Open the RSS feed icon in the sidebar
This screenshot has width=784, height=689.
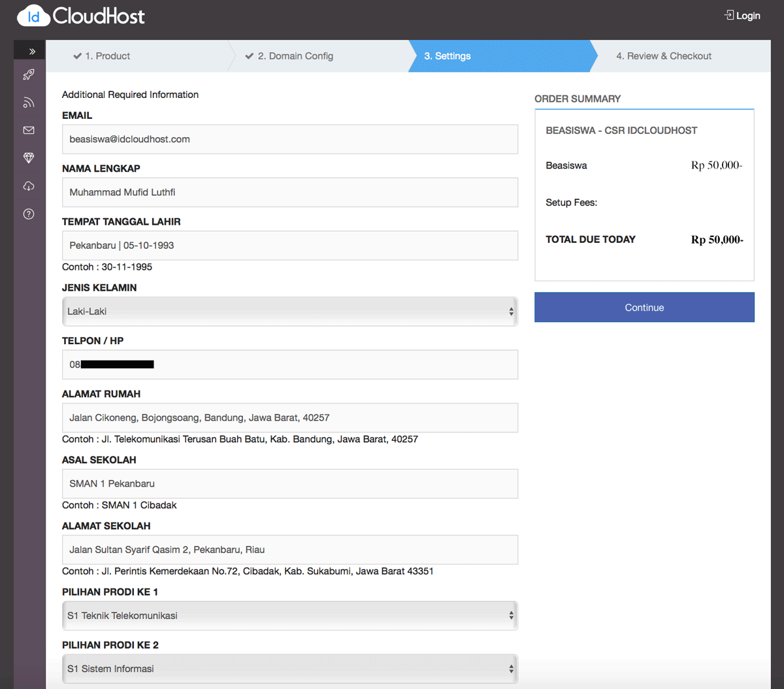[29, 102]
